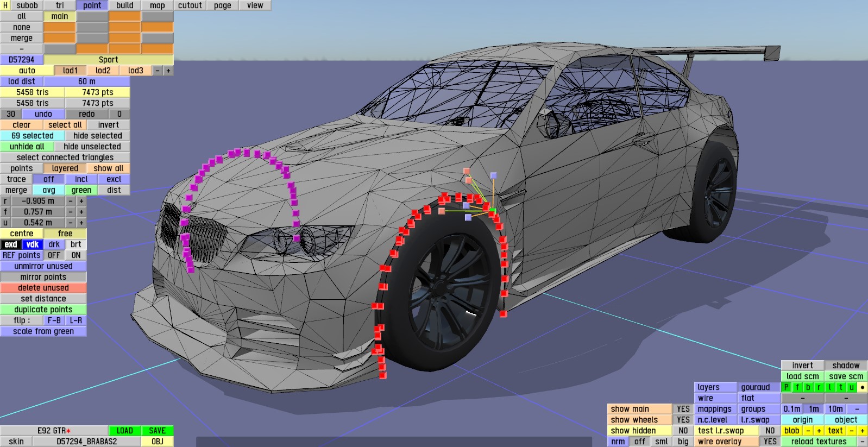Click unhide all
Screen dimensions: 868x447
tap(27, 147)
